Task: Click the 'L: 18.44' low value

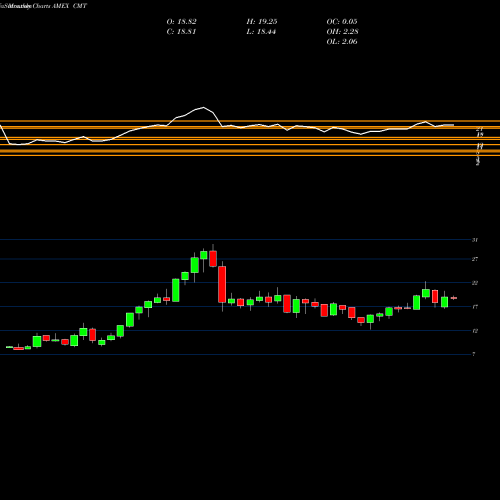Action: pyautogui.click(x=261, y=32)
